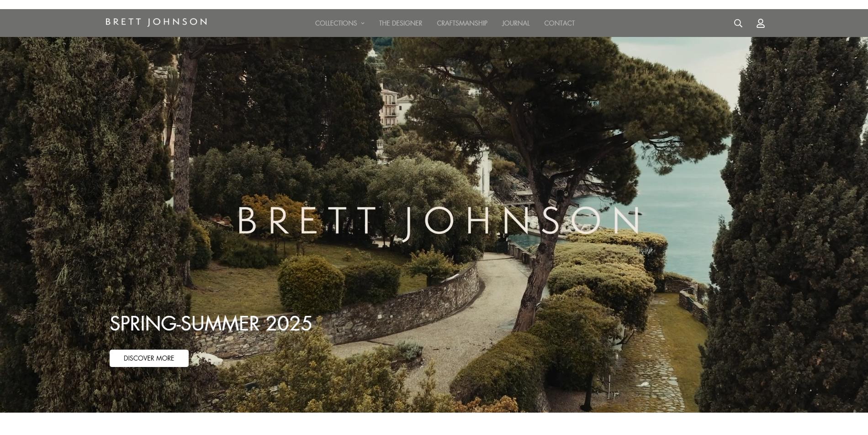This screenshot has height=435, width=868.
Task: Click the large Brett Johnson hero title
Action: click(x=439, y=221)
